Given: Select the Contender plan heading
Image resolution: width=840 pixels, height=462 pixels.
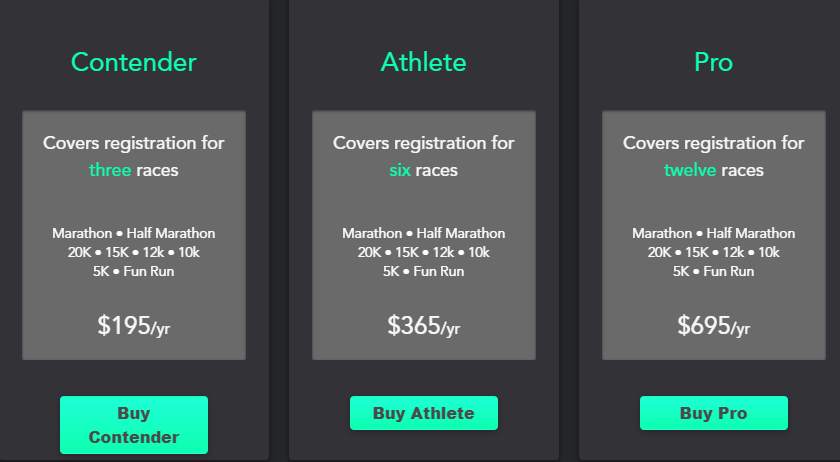Looking at the screenshot, I should 134,62.
